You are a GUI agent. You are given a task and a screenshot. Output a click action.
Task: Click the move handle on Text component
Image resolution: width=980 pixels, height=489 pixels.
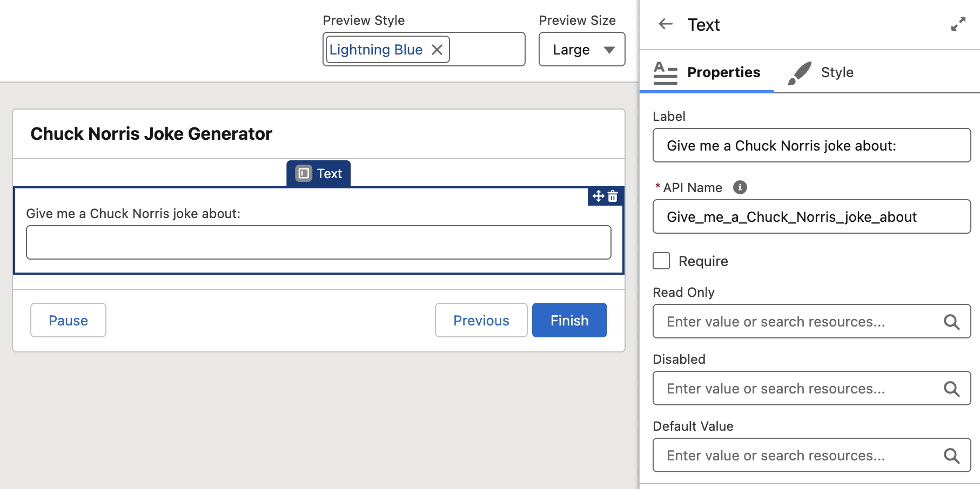click(598, 196)
